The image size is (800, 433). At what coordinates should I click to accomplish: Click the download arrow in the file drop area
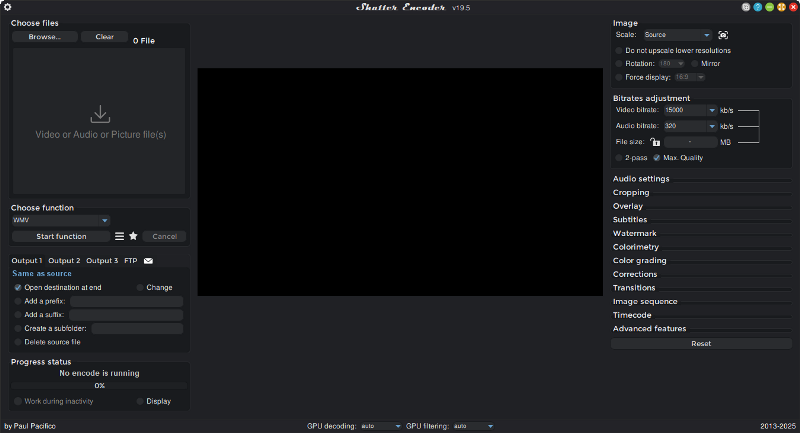click(x=100, y=115)
